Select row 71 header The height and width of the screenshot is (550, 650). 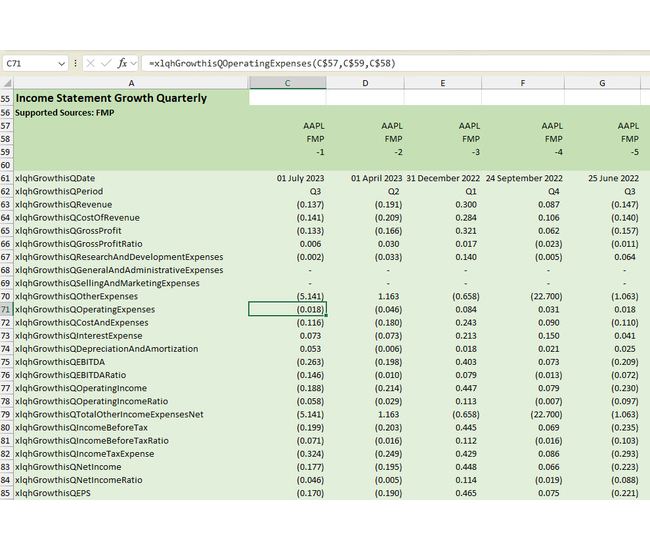(6, 310)
